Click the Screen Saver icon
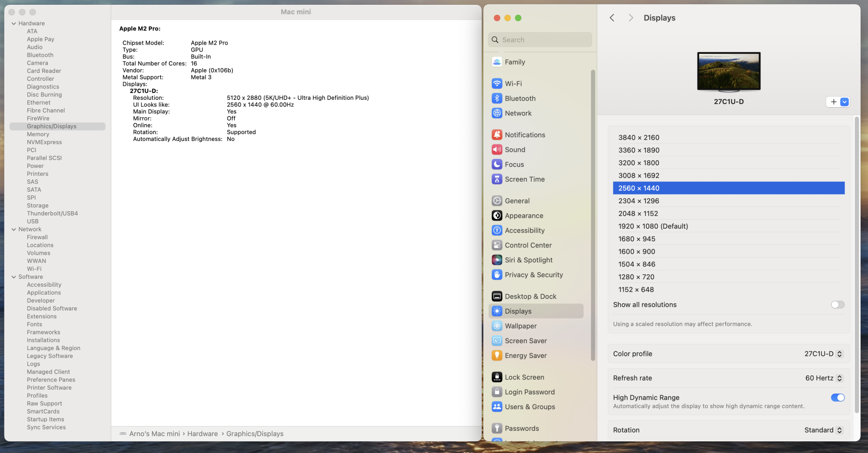 pyautogui.click(x=497, y=341)
